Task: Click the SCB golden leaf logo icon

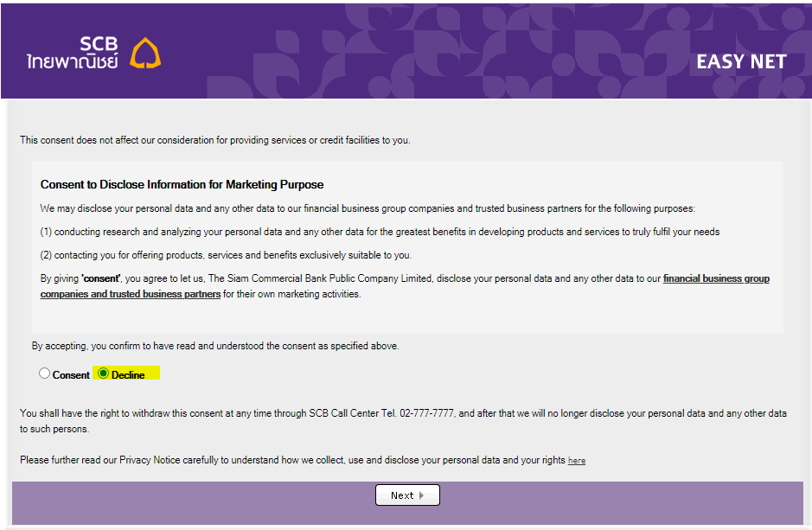Action: (x=145, y=53)
